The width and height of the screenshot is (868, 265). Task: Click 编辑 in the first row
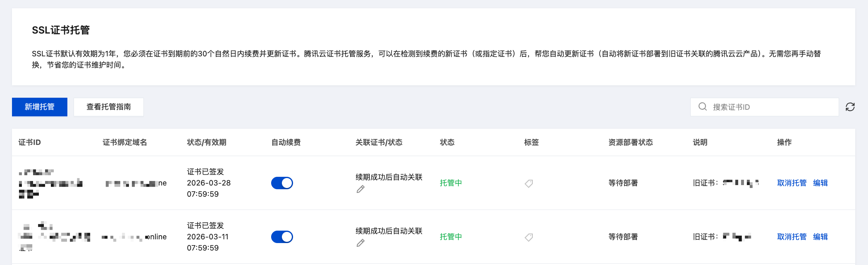pyautogui.click(x=820, y=183)
